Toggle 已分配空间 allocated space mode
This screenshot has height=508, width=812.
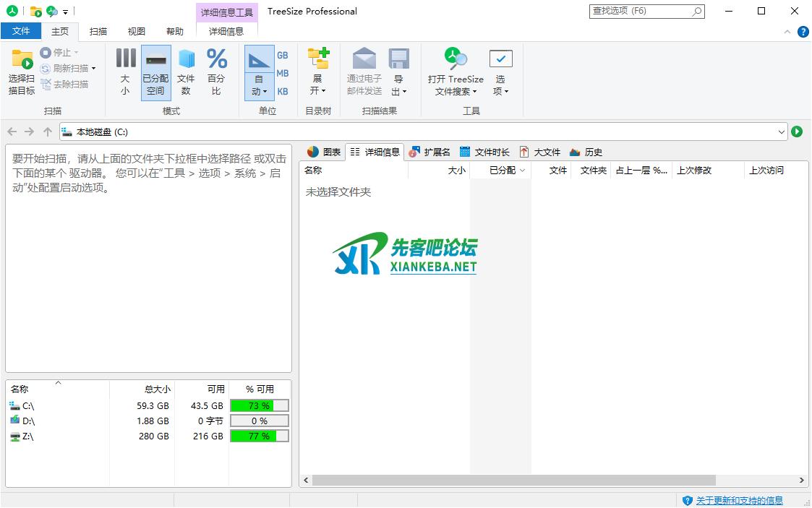155,72
